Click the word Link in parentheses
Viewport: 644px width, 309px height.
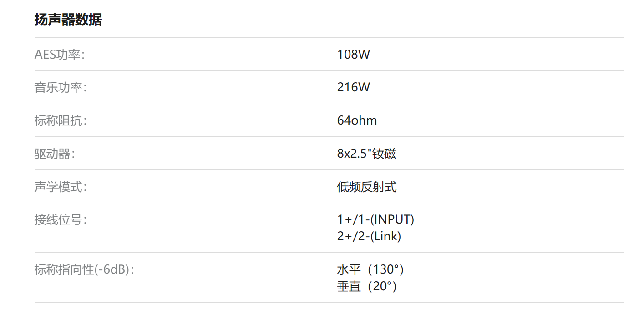pyautogui.click(x=385, y=237)
